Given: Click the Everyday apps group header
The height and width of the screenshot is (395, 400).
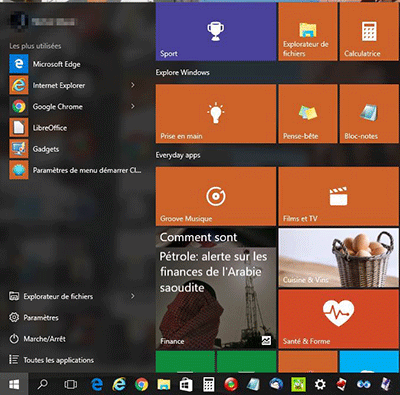Looking at the screenshot, I should pyautogui.click(x=178, y=155).
